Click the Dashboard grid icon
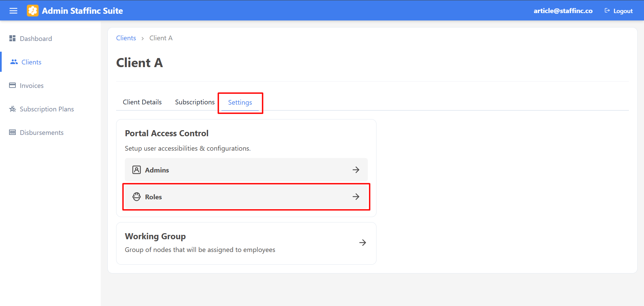The width and height of the screenshot is (644, 306). click(x=12, y=38)
